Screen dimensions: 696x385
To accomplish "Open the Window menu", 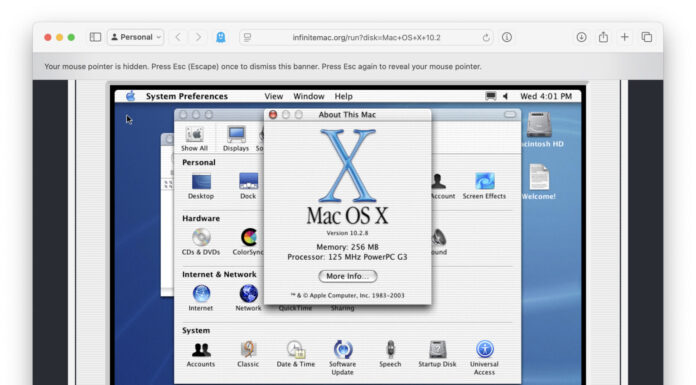I will pos(308,96).
